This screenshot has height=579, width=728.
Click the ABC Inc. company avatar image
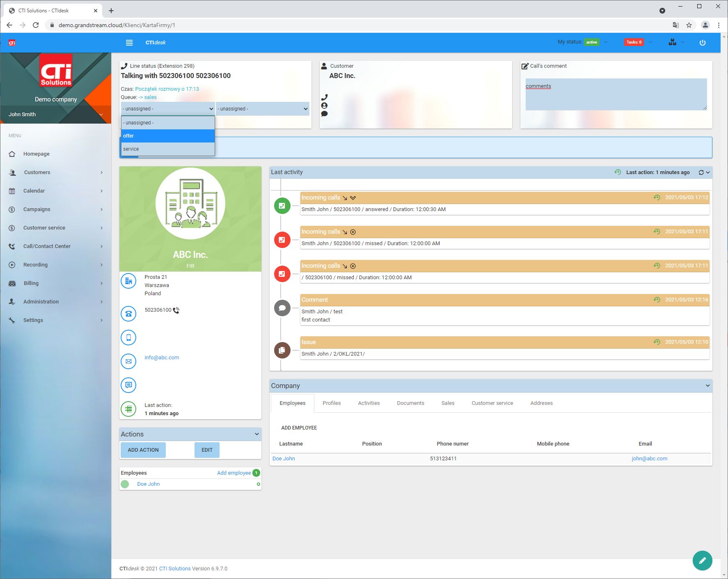click(x=190, y=203)
